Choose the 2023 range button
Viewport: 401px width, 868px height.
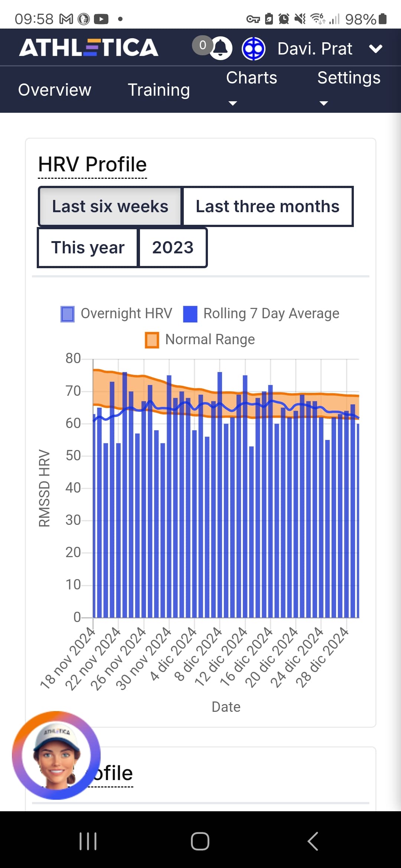pos(173,247)
